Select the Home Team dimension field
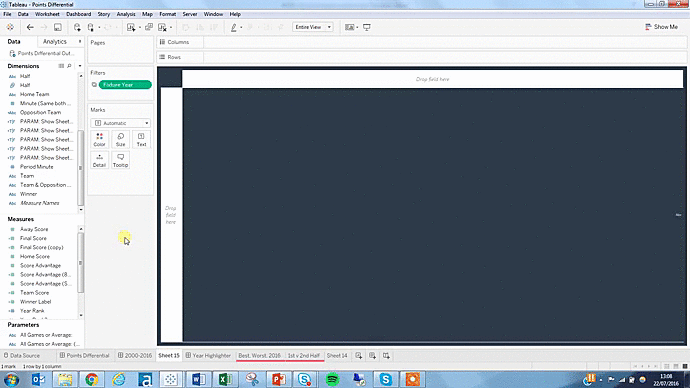 [34, 94]
